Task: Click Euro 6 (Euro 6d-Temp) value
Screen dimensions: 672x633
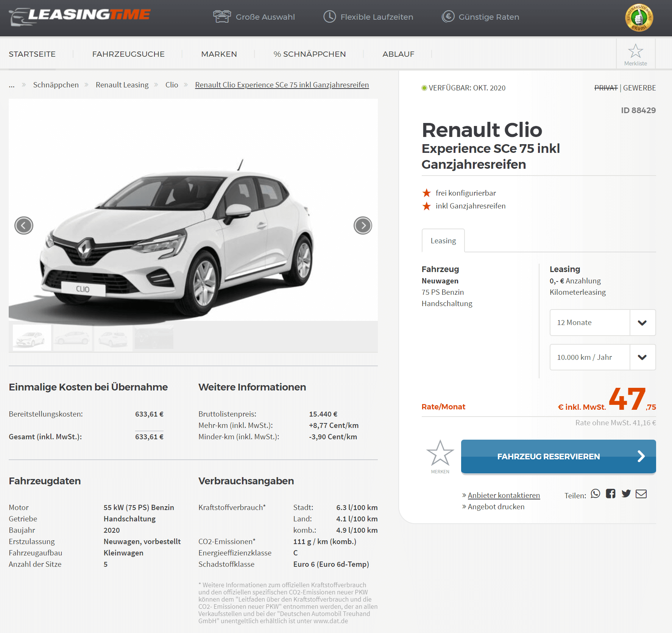Action: [x=331, y=564]
